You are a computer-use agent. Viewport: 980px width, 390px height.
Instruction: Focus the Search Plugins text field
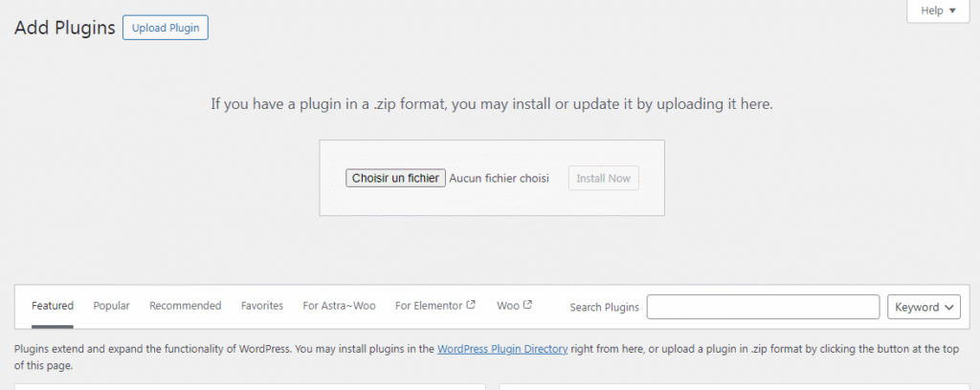coord(763,307)
